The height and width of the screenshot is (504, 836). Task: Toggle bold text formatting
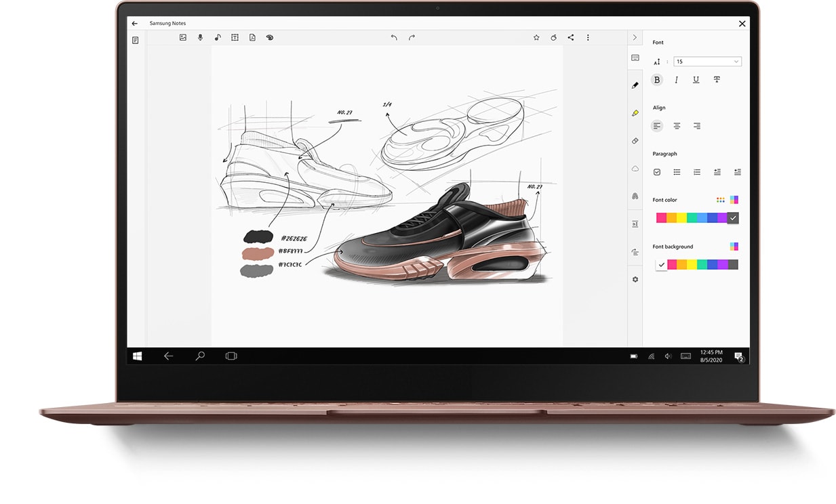656,80
